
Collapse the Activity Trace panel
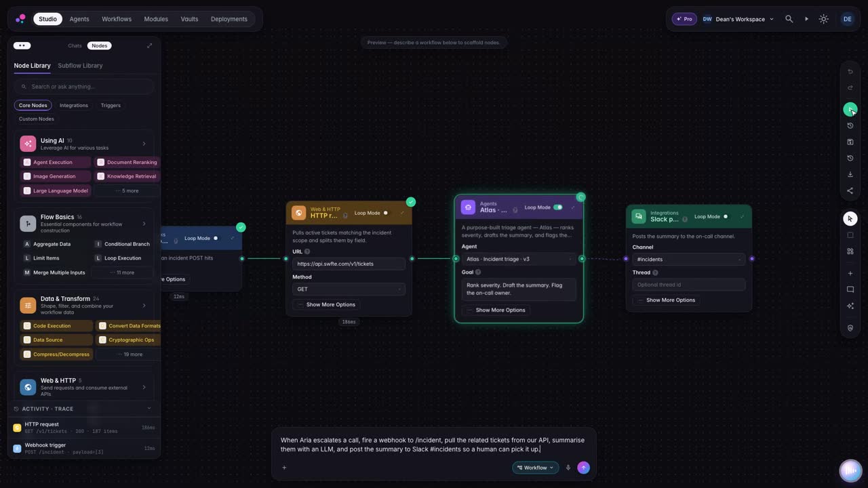149,409
